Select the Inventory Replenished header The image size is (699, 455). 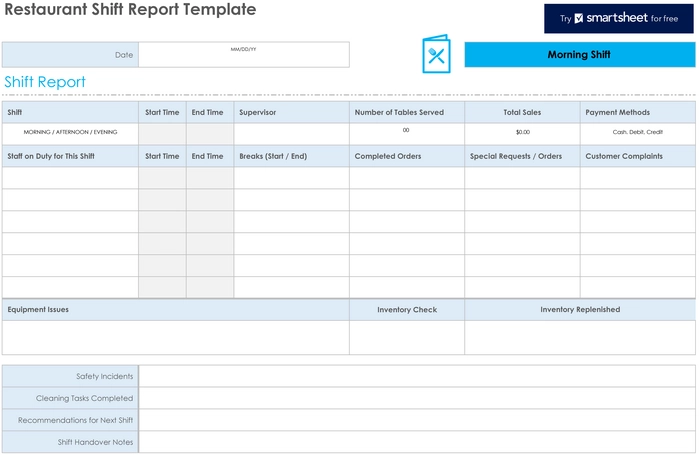pos(580,310)
